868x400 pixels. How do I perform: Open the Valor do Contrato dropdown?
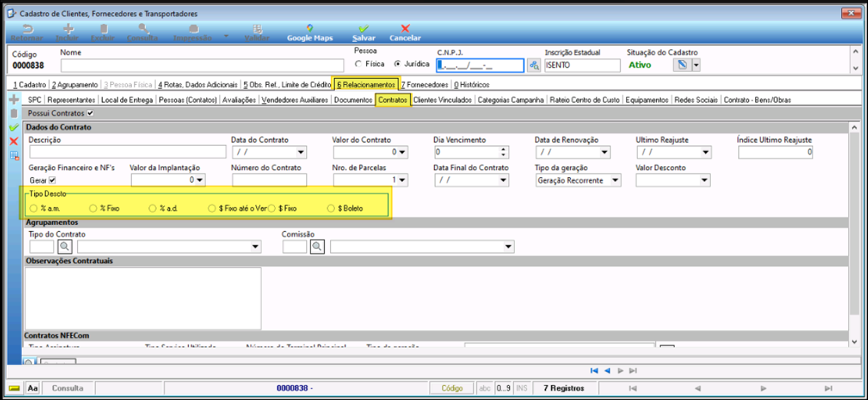[x=402, y=152]
